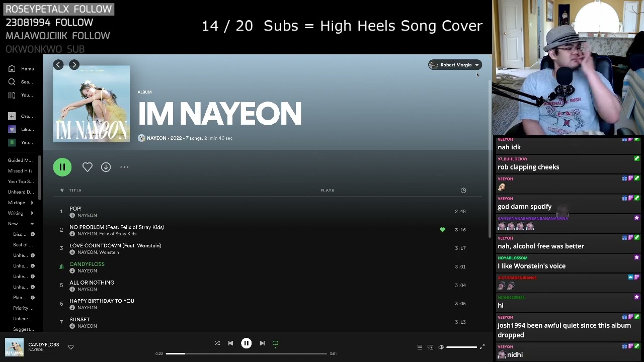Screen dimensions: 644x362
Task: Click the TITLE column header
Action: click(x=75, y=191)
